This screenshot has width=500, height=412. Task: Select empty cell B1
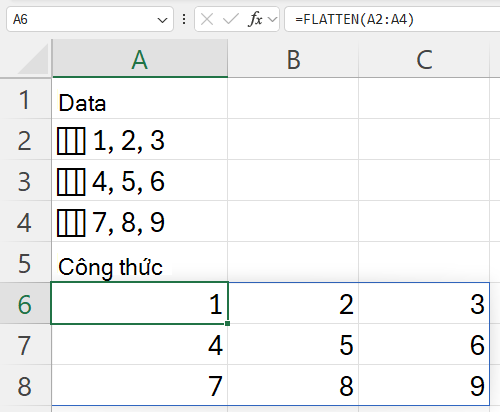(x=293, y=99)
